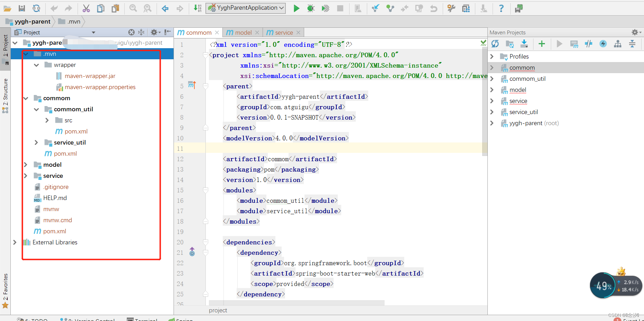Toggle Maven offline mode
This screenshot has height=321, width=644.
[x=589, y=44]
